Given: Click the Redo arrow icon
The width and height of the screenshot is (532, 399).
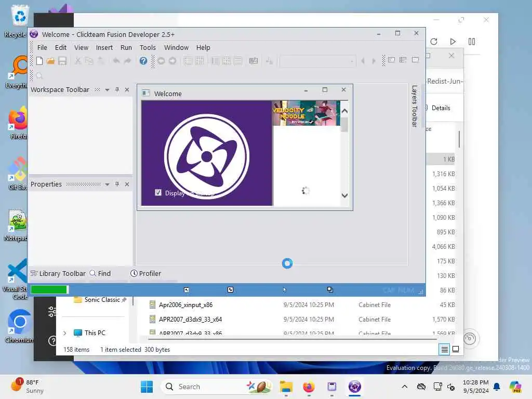Looking at the screenshot, I should pyautogui.click(x=127, y=61).
